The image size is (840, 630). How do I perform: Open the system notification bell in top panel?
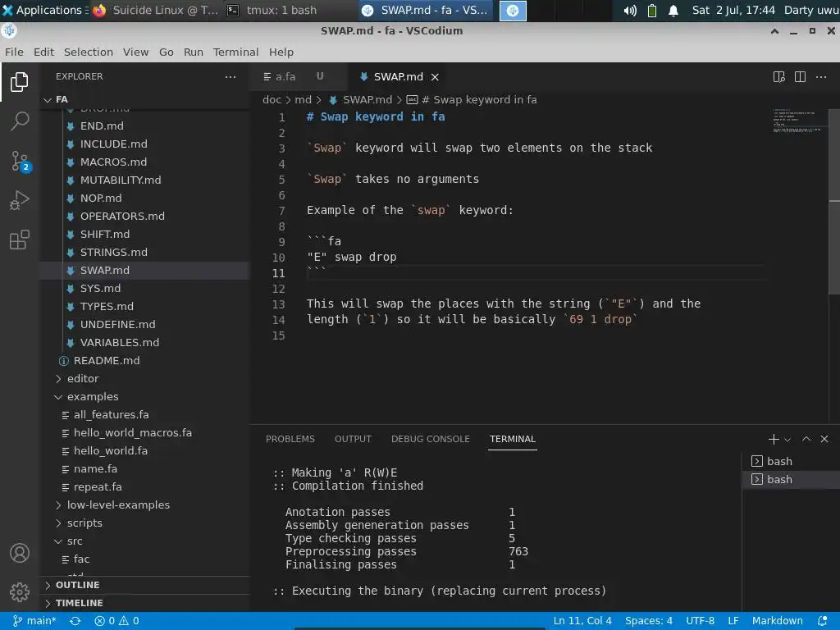click(x=673, y=10)
